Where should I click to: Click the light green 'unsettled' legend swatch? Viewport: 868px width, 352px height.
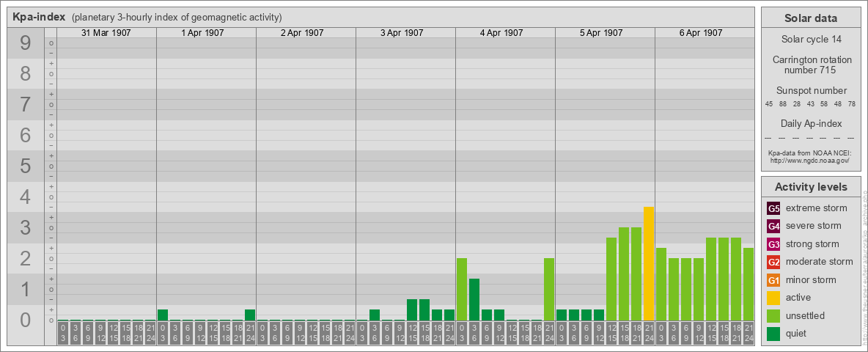click(773, 315)
